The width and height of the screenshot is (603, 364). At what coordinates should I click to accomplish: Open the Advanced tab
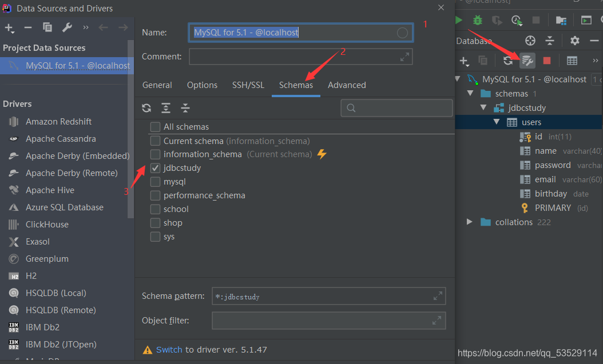click(x=347, y=85)
